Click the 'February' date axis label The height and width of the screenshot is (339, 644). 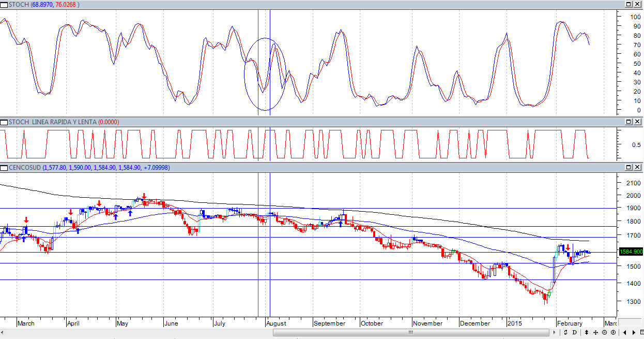570,323
